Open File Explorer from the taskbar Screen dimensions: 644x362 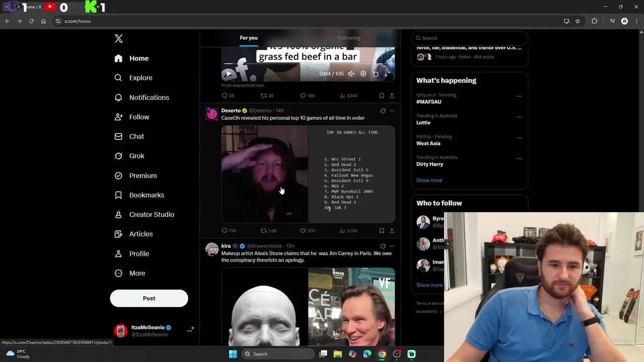point(338,354)
